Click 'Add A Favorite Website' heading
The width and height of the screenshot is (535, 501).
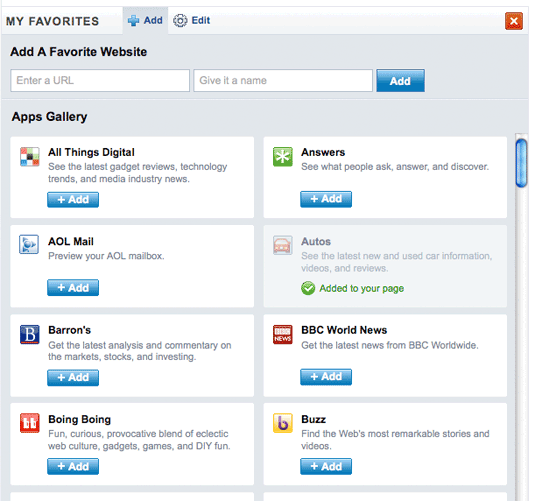coord(78,52)
